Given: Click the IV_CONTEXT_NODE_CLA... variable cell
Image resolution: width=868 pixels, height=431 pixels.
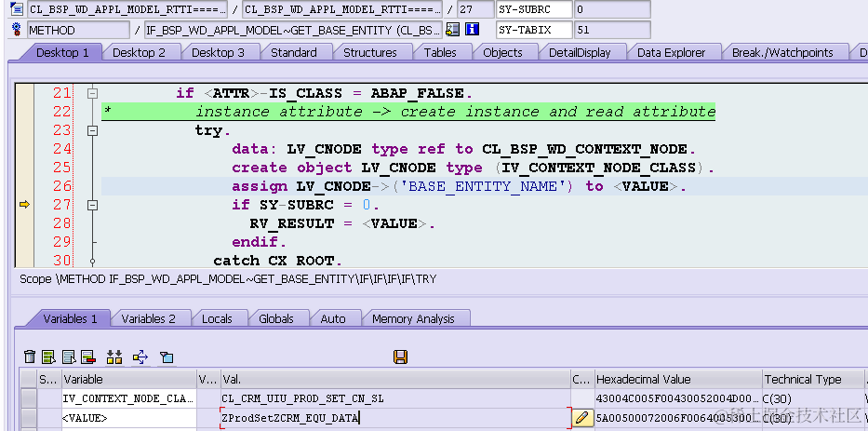Looking at the screenshot, I should 128,398.
